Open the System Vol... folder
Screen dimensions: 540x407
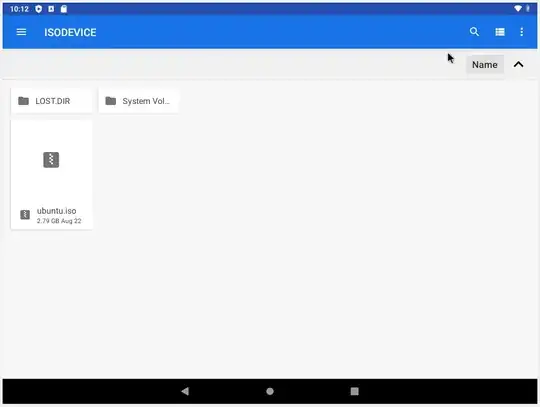click(138, 101)
